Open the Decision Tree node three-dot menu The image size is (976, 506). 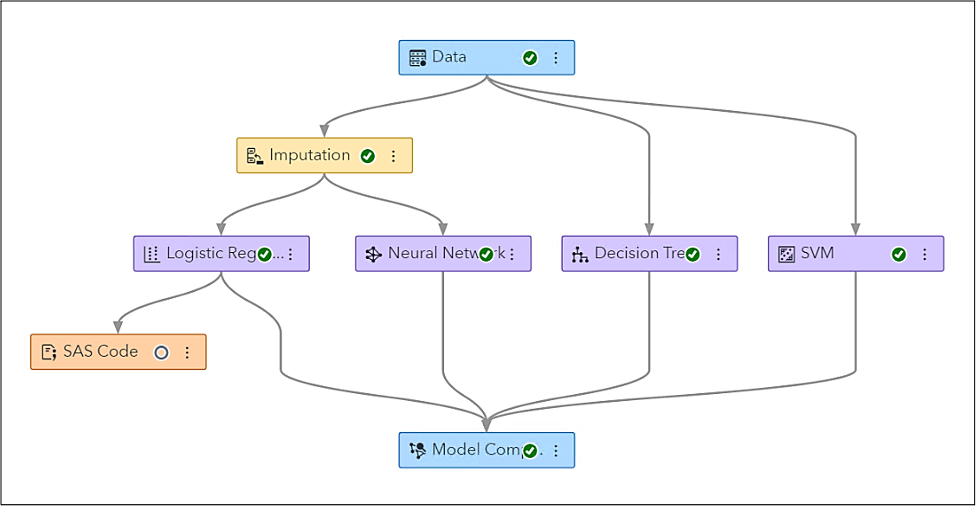pos(718,254)
